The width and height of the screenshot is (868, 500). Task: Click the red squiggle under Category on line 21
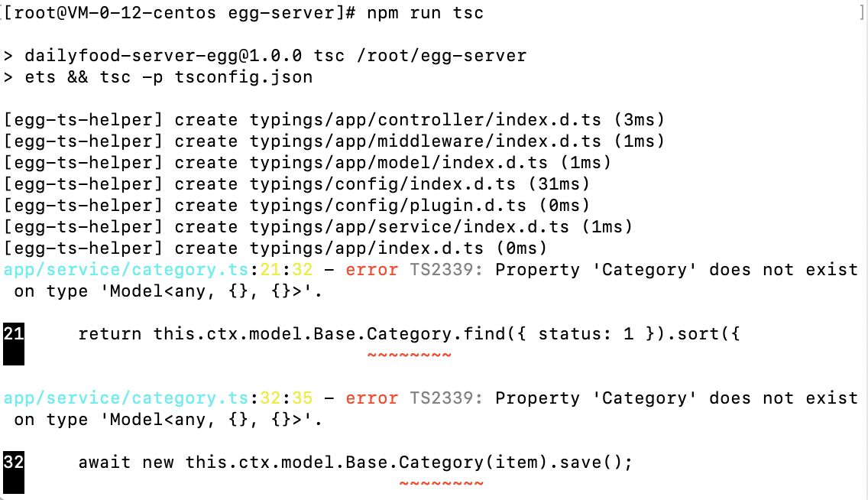409,355
